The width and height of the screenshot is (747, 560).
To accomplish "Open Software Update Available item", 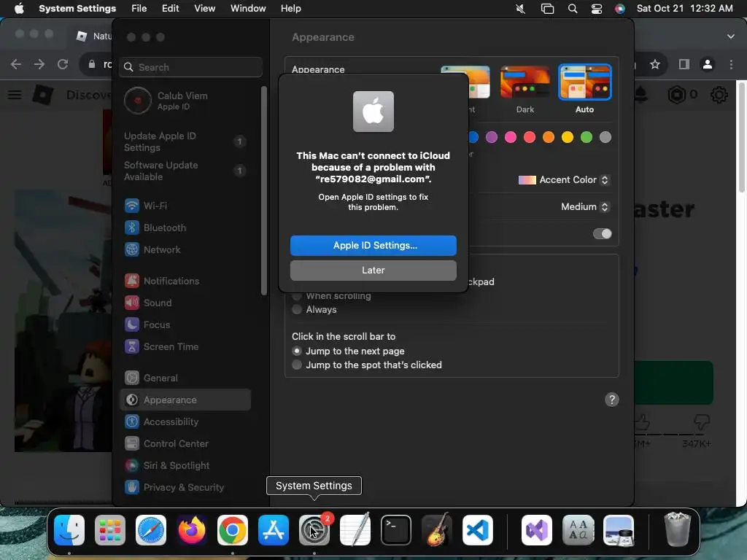I will tap(185, 171).
